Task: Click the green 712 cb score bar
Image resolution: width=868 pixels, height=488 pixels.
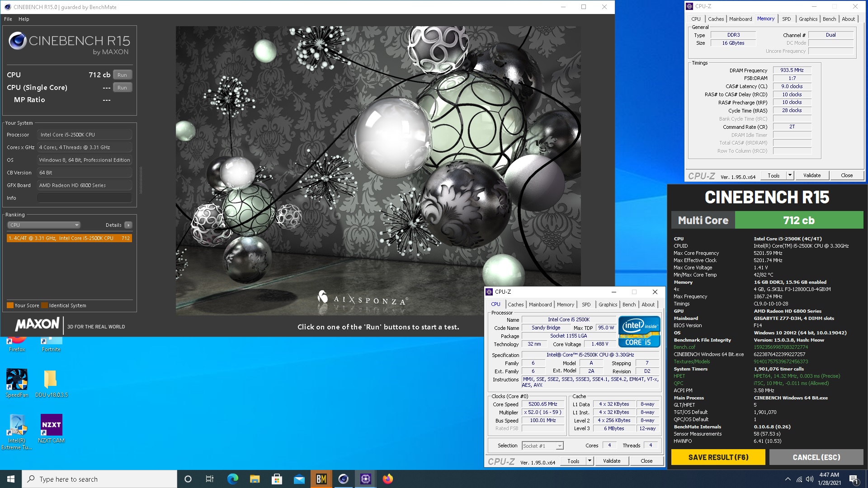Action: 799,220
